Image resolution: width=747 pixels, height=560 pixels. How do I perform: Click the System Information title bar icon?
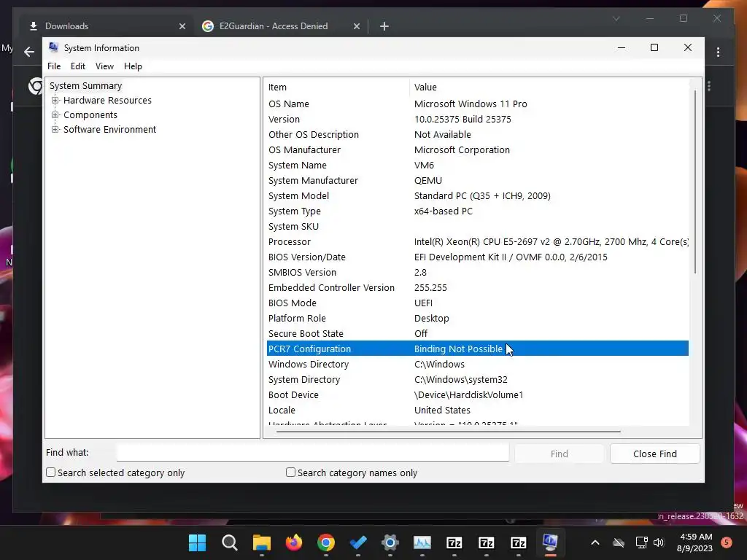(x=53, y=47)
